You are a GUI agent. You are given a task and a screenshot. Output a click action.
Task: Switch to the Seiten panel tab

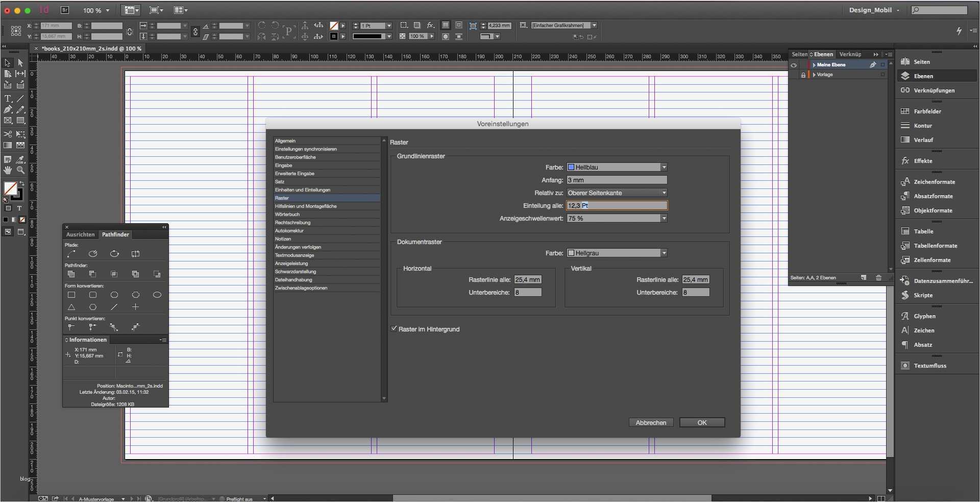pyautogui.click(x=799, y=54)
